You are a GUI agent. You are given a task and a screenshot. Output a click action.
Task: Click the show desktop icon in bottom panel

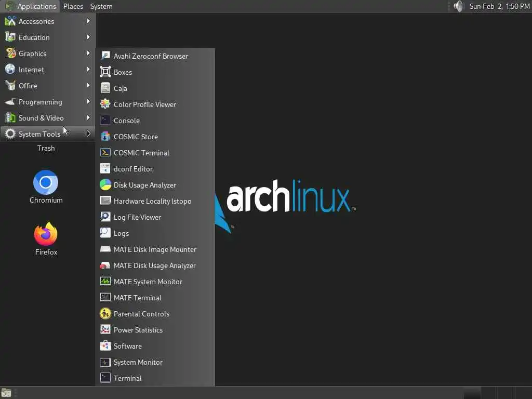pyautogui.click(x=6, y=393)
